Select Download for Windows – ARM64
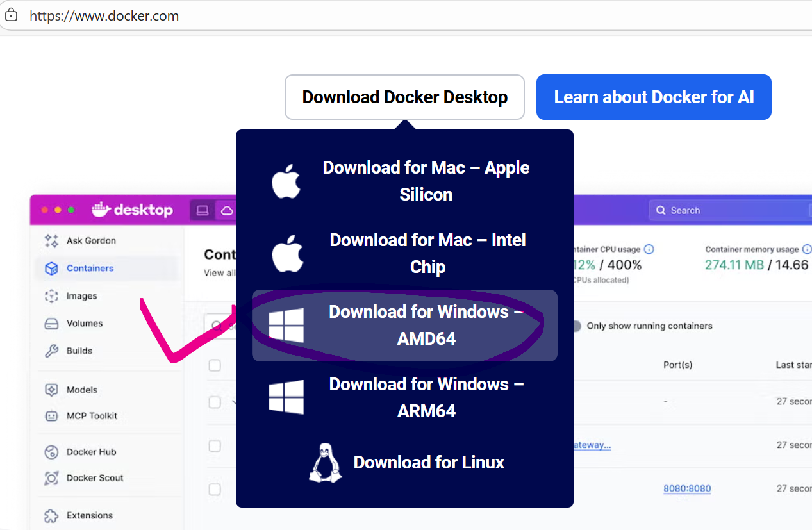This screenshot has height=530, width=812. (426, 397)
